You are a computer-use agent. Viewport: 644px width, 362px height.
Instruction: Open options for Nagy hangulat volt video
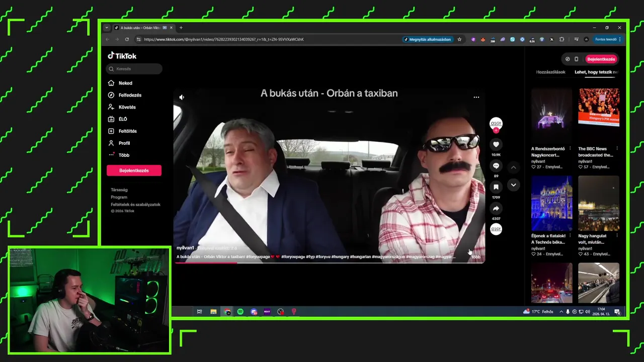point(617,236)
